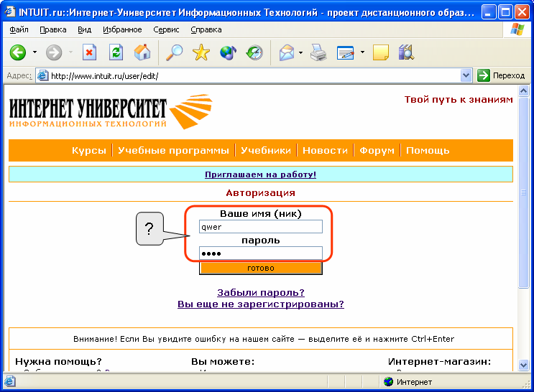Open the Media globe toolbar icon

228,52
